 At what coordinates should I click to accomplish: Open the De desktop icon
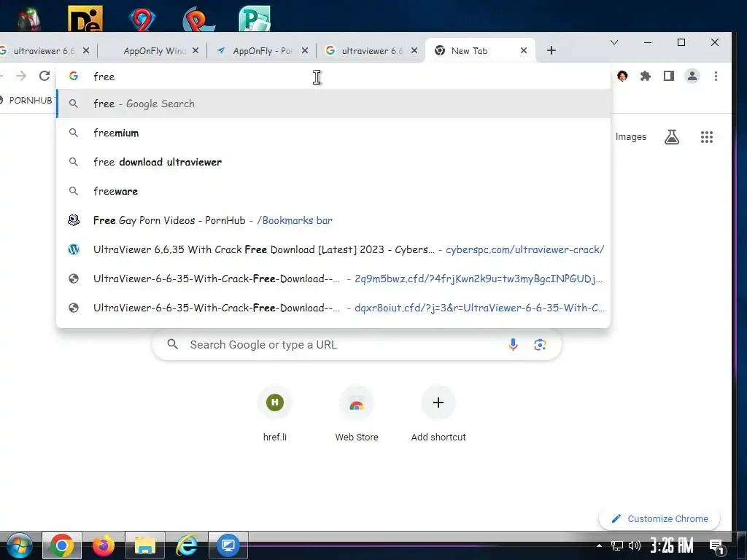tap(85, 19)
